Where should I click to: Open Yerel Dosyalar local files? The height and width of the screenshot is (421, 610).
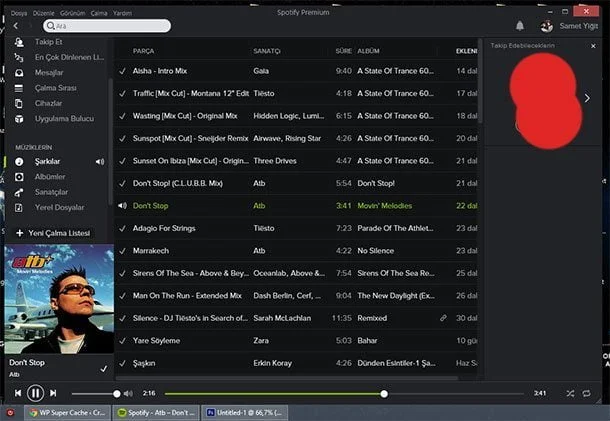point(60,207)
